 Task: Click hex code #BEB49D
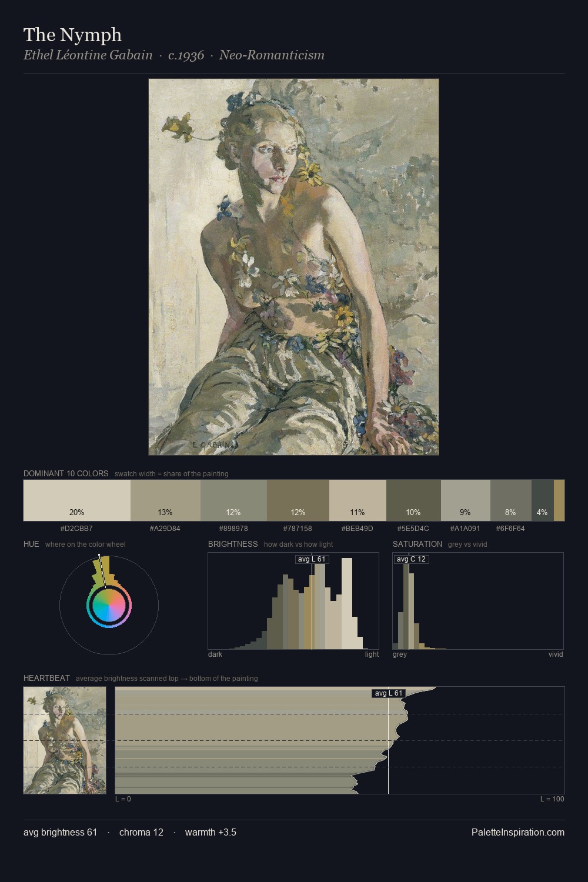click(x=358, y=528)
